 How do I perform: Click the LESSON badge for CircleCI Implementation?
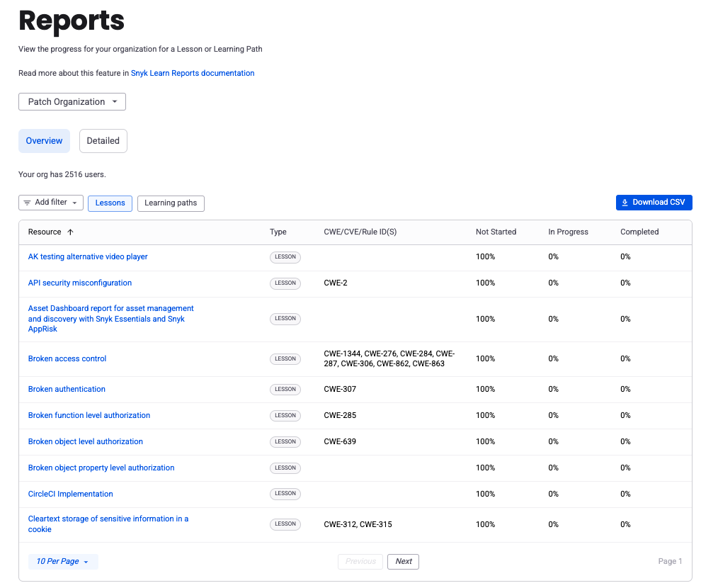coord(285,494)
